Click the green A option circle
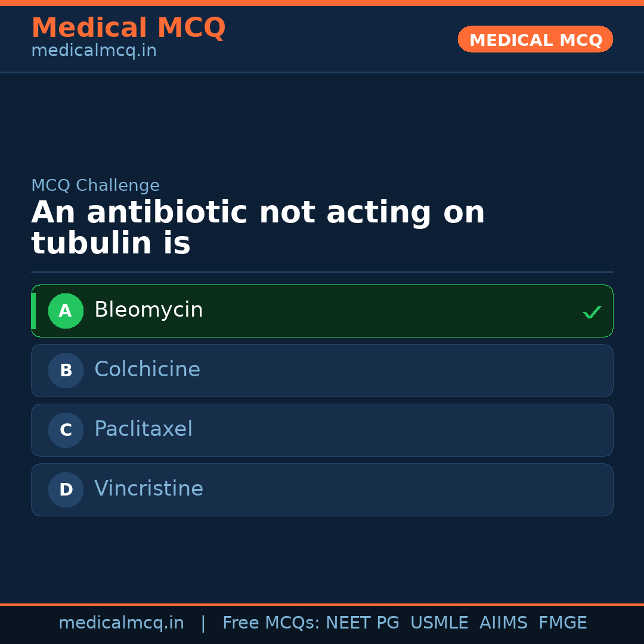This screenshot has width=644, height=644. (66, 311)
